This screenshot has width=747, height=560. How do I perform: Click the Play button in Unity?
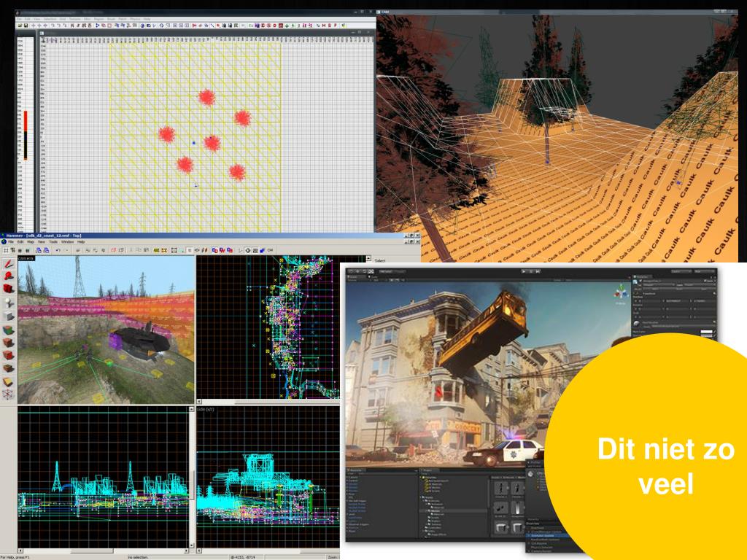coord(524,271)
